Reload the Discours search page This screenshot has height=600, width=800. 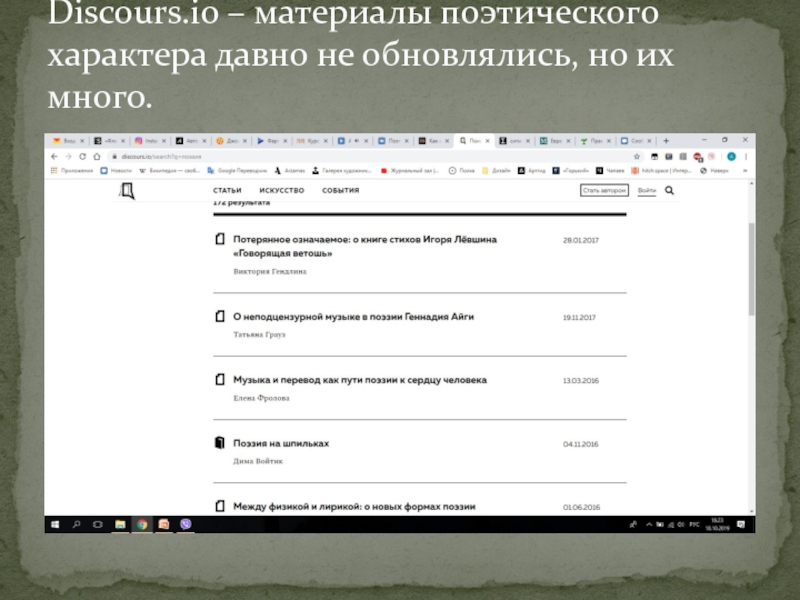coord(83,157)
